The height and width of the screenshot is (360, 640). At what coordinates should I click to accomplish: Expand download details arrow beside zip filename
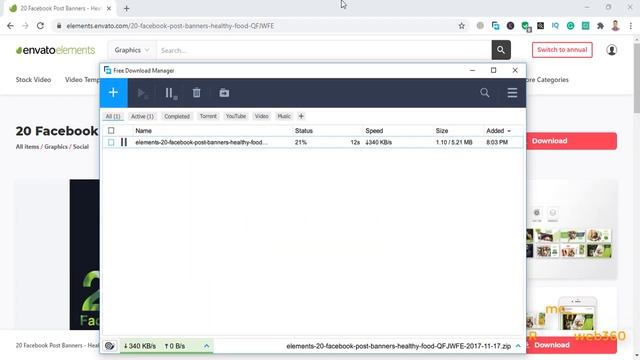click(518, 346)
